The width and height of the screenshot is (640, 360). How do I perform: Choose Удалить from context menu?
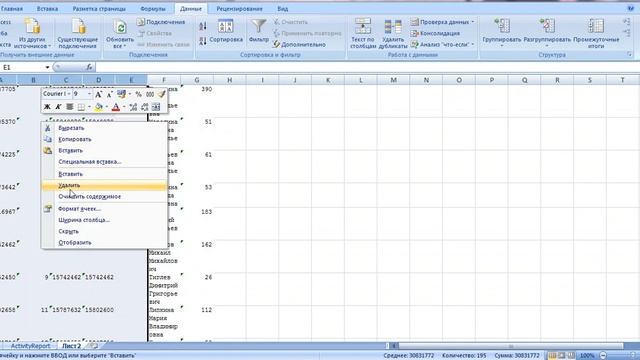(x=104, y=185)
